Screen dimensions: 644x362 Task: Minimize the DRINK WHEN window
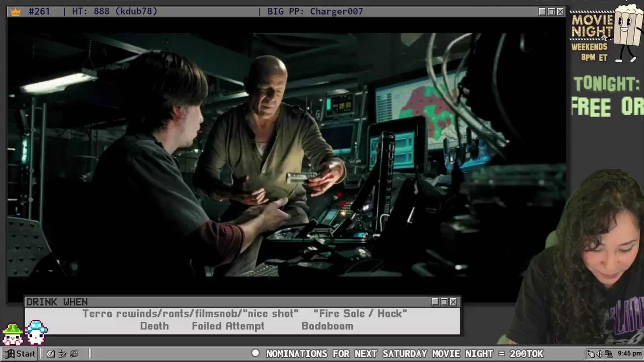(435, 302)
